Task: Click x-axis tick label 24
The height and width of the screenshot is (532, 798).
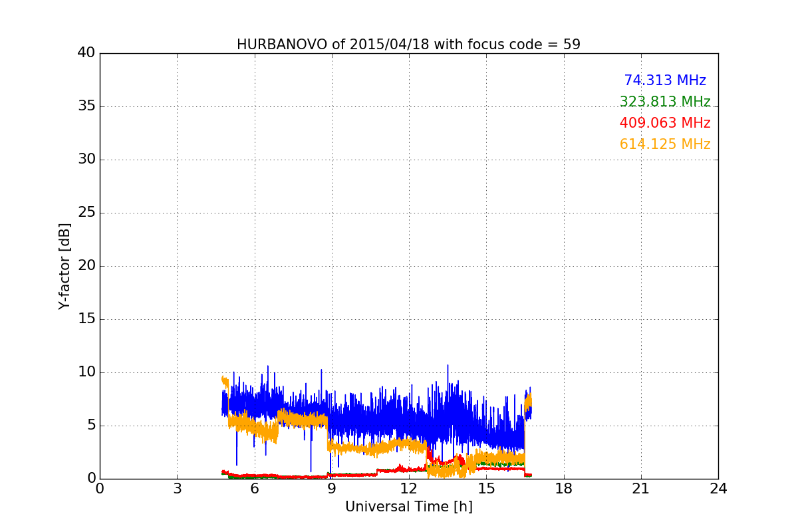Action: (718, 489)
